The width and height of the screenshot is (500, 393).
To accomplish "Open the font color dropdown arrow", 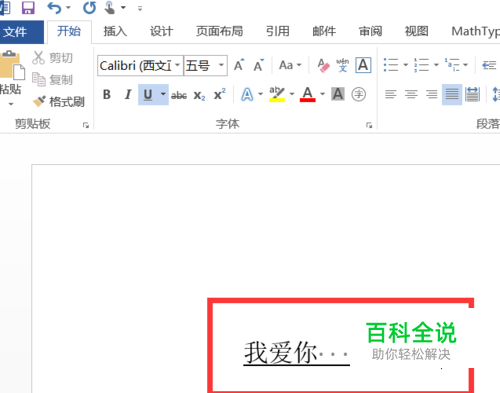I will click(322, 94).
